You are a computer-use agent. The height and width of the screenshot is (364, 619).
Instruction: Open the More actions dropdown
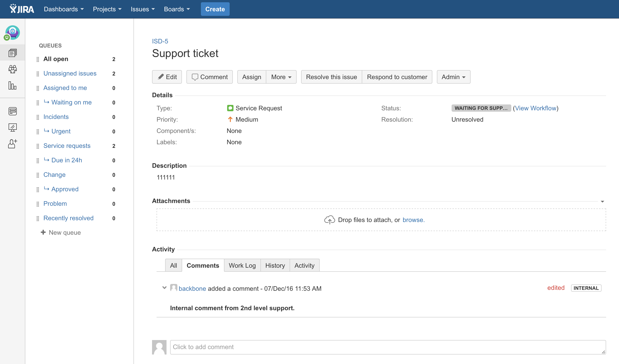pyautogui.click(x=281, y=77)
